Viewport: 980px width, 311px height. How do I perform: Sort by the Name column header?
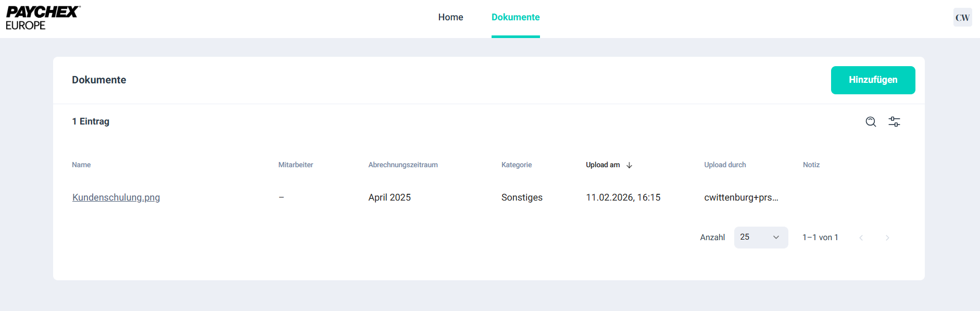pyautogui.click(x=81, y=165)
